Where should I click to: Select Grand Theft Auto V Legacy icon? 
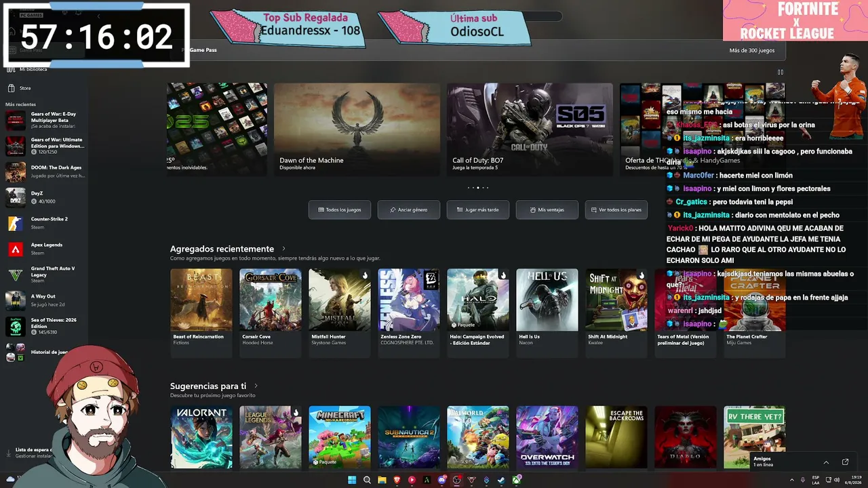16,274
